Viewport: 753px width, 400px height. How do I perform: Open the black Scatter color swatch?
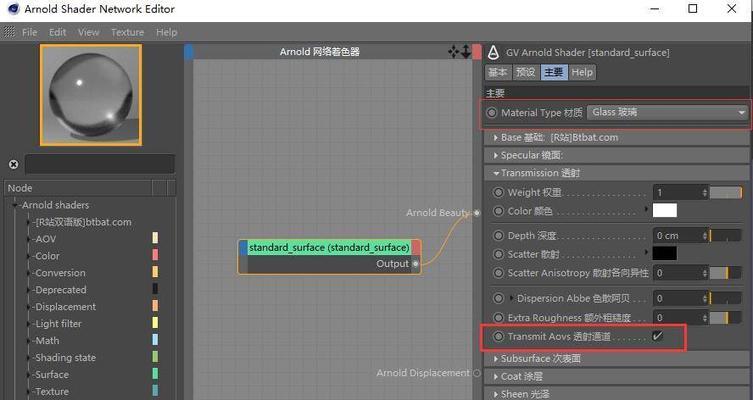pos(665,253)
